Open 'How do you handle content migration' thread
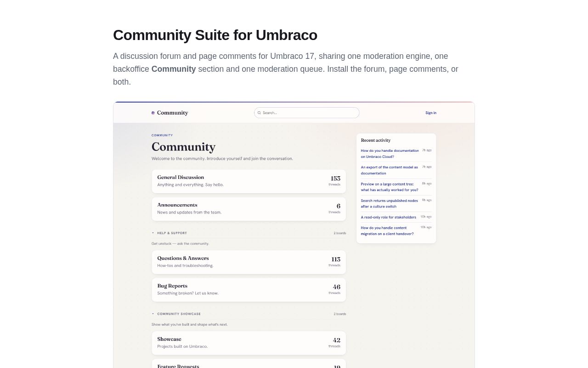This screenshot has width=588, height=368. click(387, 230)
